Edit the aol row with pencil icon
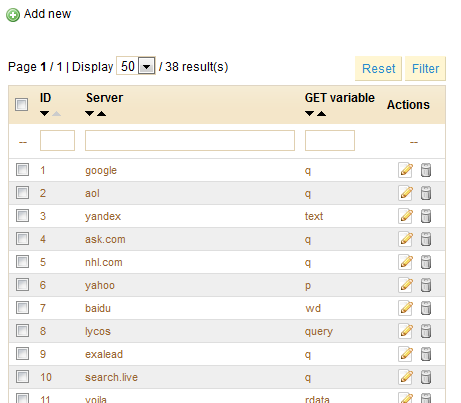 (x=406, y=193)
